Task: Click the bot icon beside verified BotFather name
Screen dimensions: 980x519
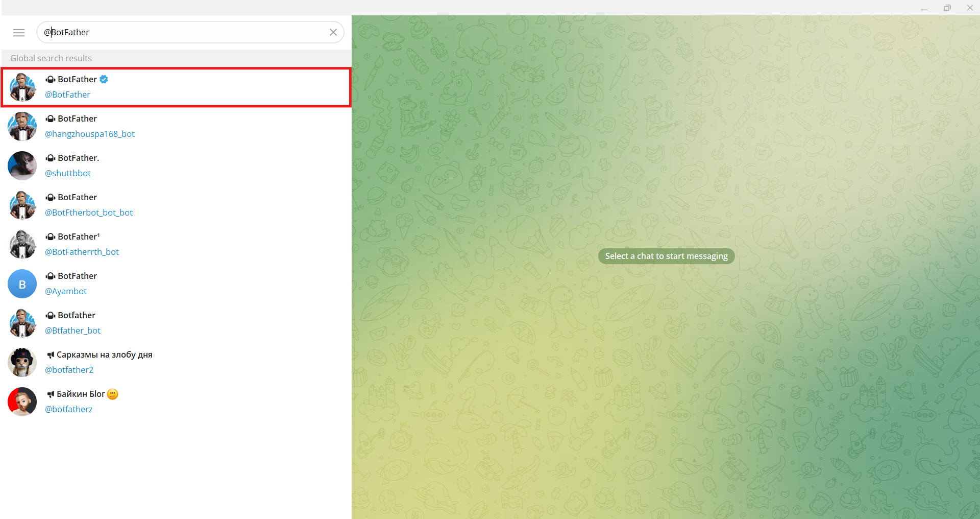Action: (51, 79)
